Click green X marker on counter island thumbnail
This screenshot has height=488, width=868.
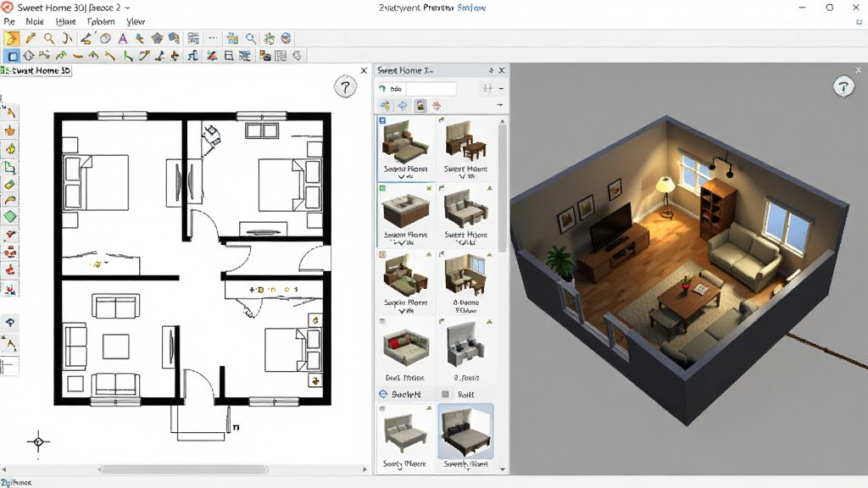429,188
